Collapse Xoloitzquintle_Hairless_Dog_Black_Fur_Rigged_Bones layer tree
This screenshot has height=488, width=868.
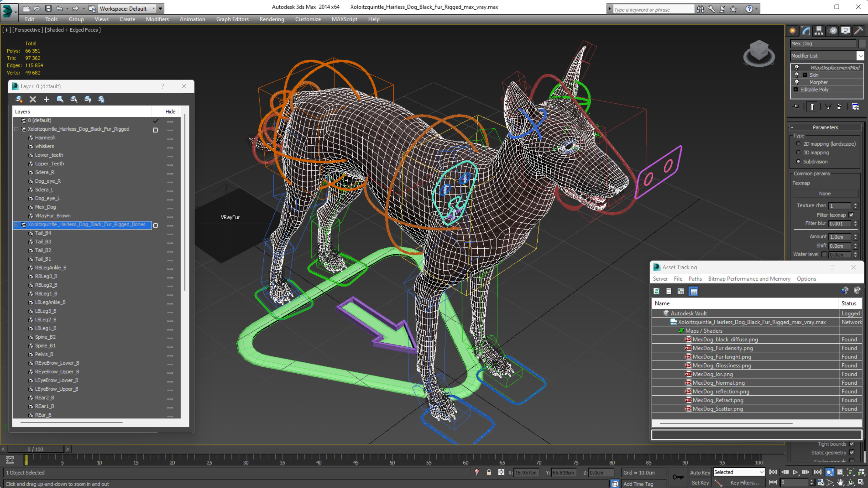[x=16, y=225]
